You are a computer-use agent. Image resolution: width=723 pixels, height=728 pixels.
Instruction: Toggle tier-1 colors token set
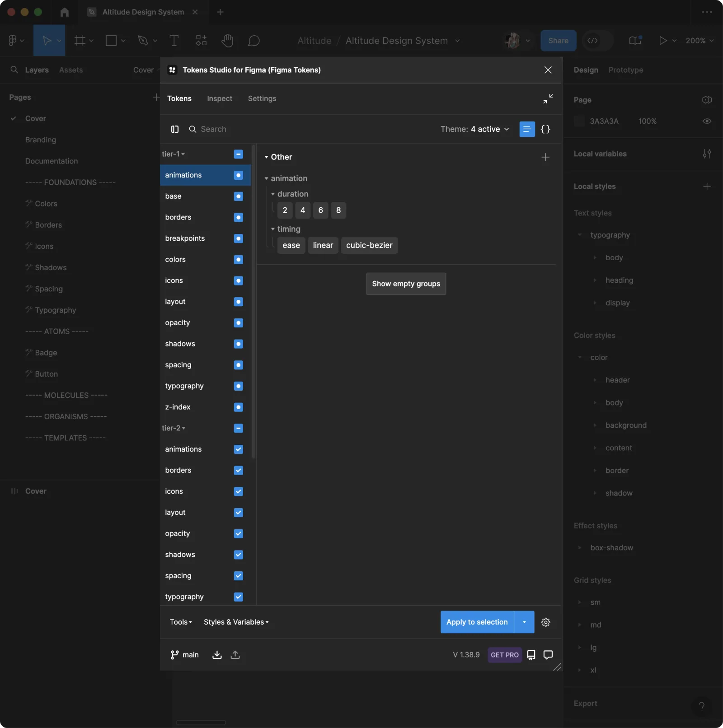point(239,260)
